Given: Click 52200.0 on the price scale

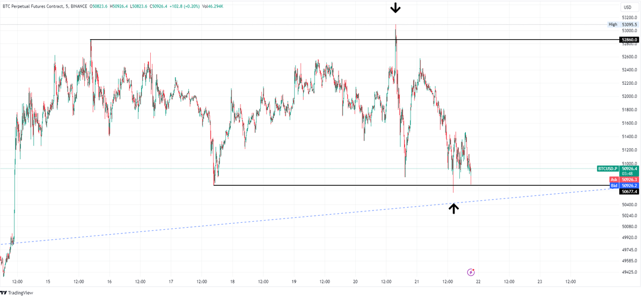Looking at the screenshot, I should coord(630,83).
